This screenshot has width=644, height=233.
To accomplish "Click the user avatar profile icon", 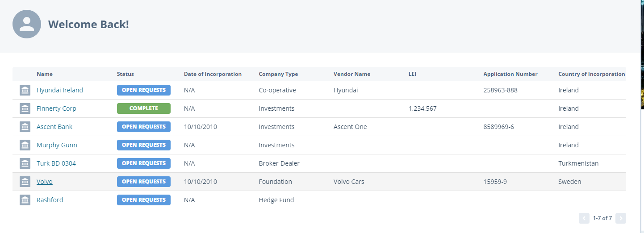I will (27, 24).
